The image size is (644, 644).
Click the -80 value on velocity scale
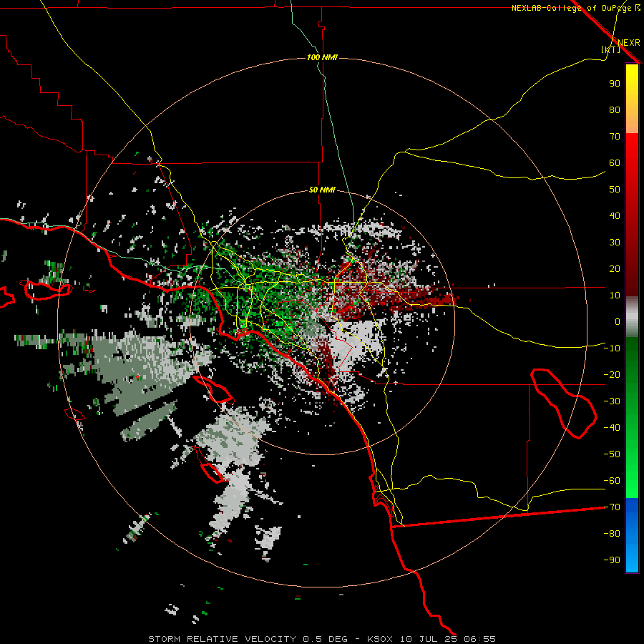pos(612,534)
